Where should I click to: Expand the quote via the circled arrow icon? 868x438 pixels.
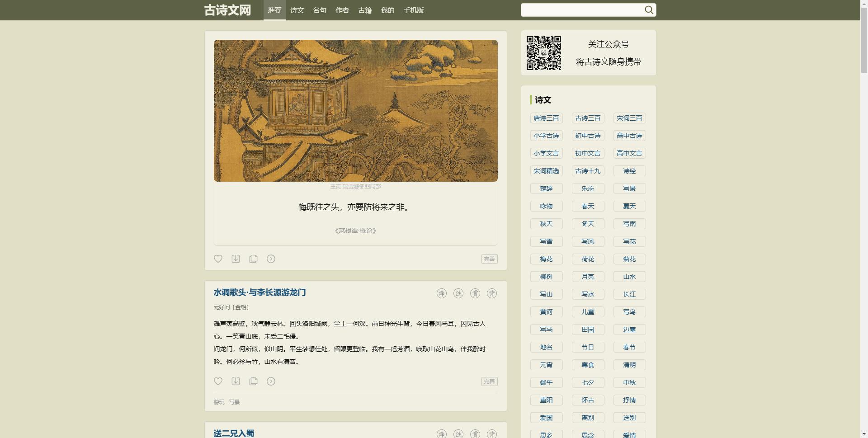coord(271,259)
